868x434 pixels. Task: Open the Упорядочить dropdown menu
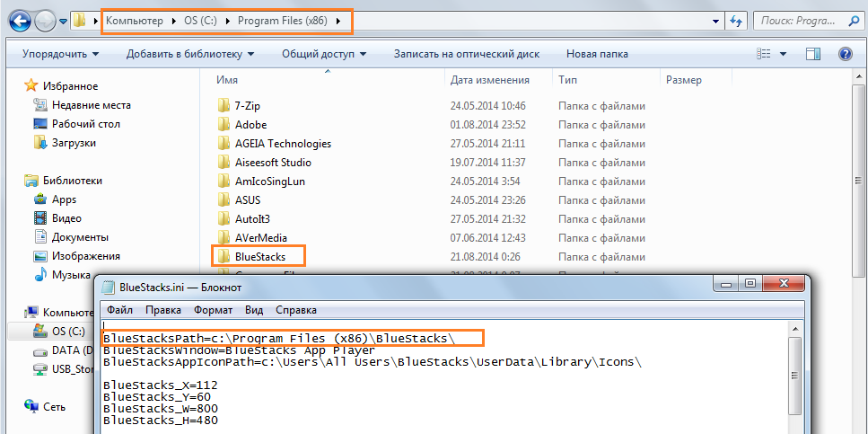point(60,54)
